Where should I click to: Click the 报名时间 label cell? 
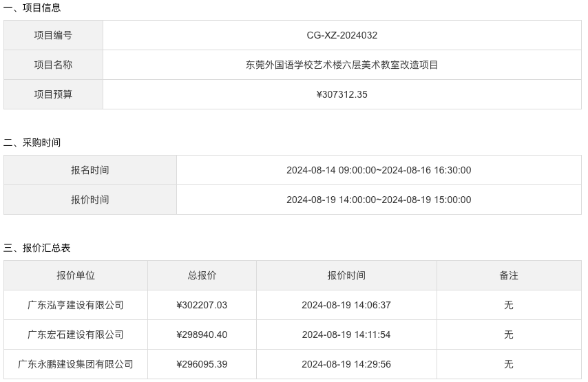pyautogui.click(x=90, y=170)
